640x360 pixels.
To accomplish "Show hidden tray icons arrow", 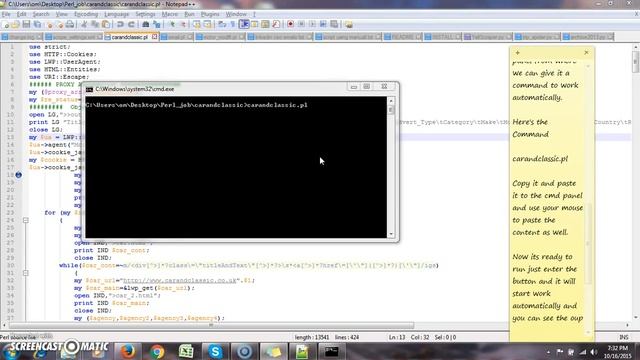I will pyautogui.click(x=548, y=352).
